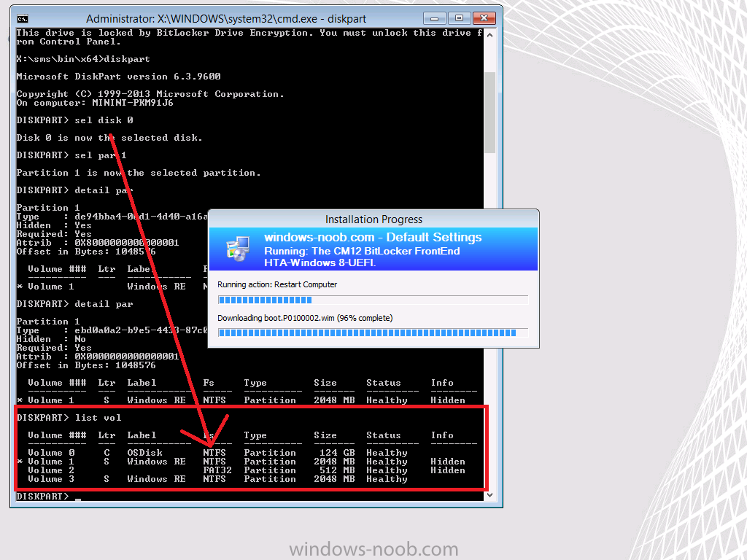Click 'Hidden : No' line
The image size is (747, 560).
[x=51, y=339]
